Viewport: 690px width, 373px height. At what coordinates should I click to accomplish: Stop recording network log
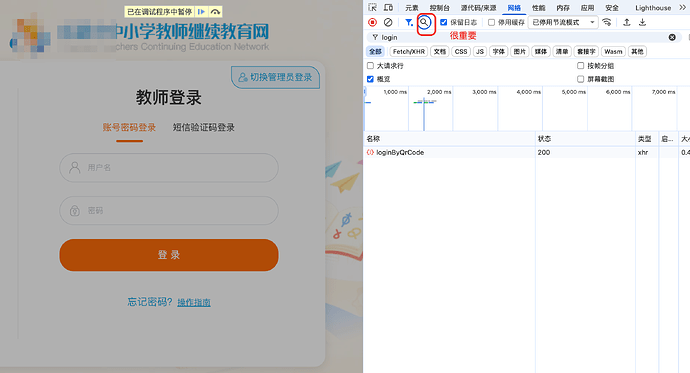[x=372, y=22]
